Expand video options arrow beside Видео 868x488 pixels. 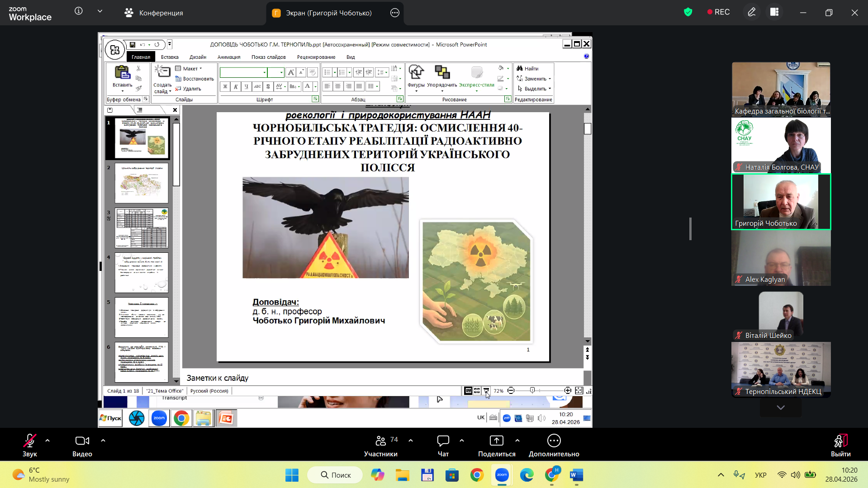click(103, 441)
